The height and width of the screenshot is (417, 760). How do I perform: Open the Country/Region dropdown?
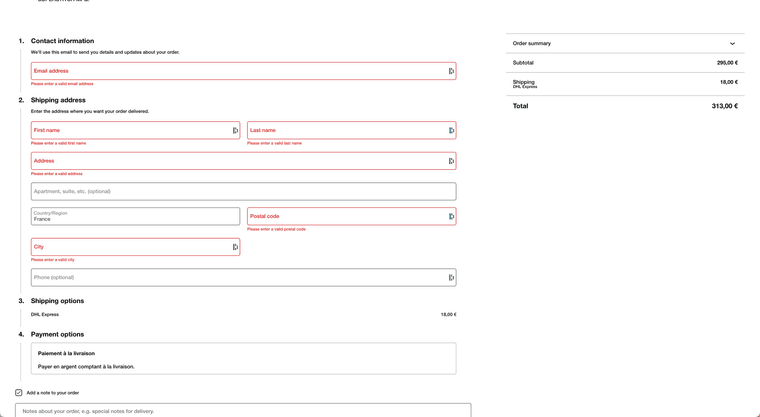coord(135,216)
